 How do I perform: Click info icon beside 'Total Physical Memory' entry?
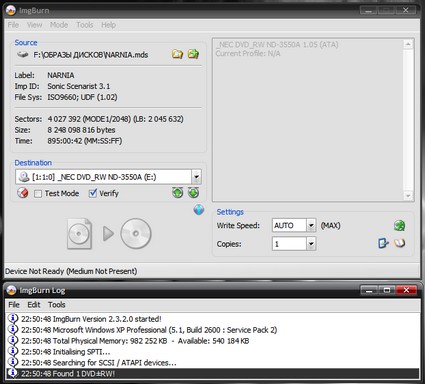[13, 340]
